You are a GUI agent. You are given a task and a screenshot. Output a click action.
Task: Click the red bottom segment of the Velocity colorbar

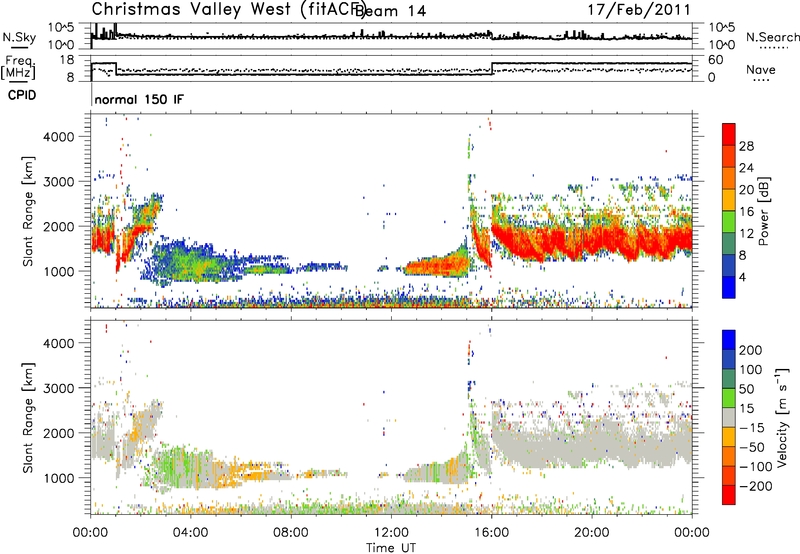click(x=729, y=495)
